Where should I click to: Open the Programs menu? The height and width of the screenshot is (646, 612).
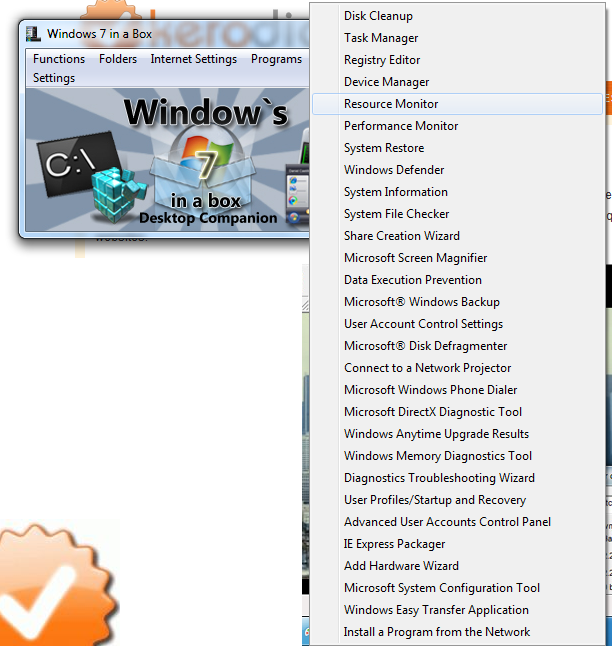click(277, 59)
